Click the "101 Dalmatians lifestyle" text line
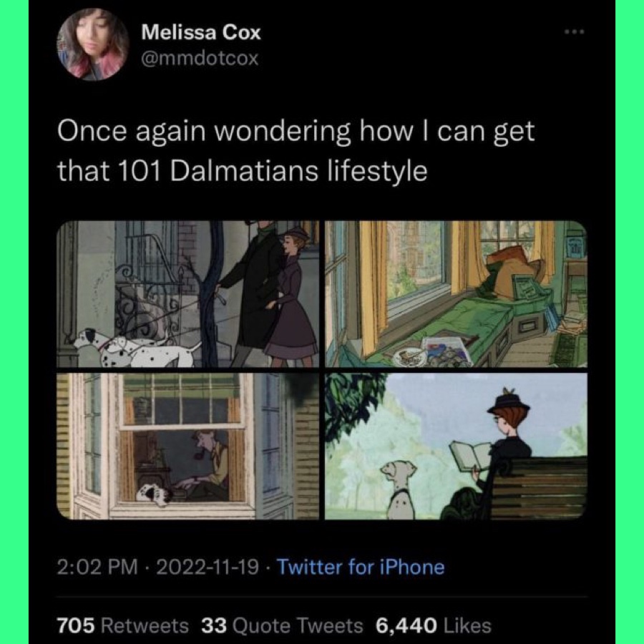This screenshot has width=644, height=644. pos(242,172)
